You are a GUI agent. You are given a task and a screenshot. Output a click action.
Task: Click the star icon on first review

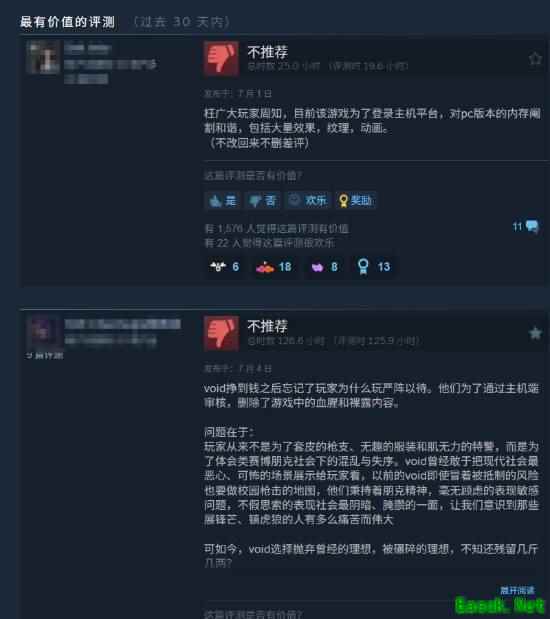point(535,58)
